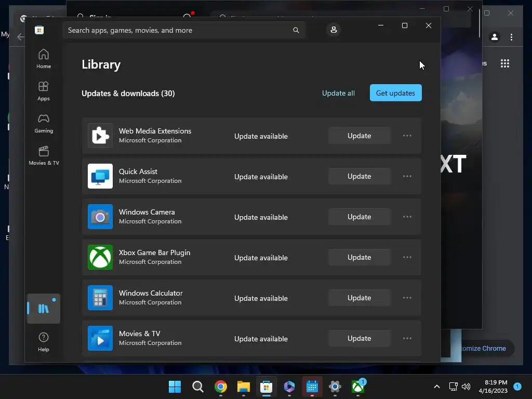Open Settings from the taskbar
The height and width of the screenshot is (399, 532).
coord(335,387)
